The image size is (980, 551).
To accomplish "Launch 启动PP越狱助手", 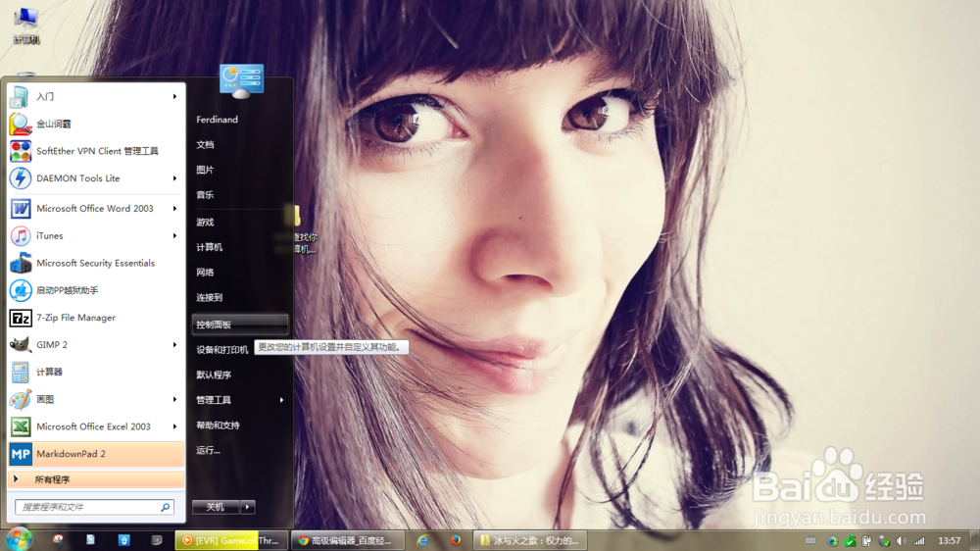I will (96, 290).
